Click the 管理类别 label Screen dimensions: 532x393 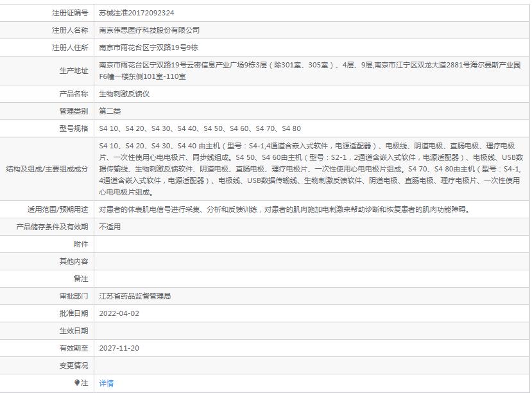pos(74,111)
